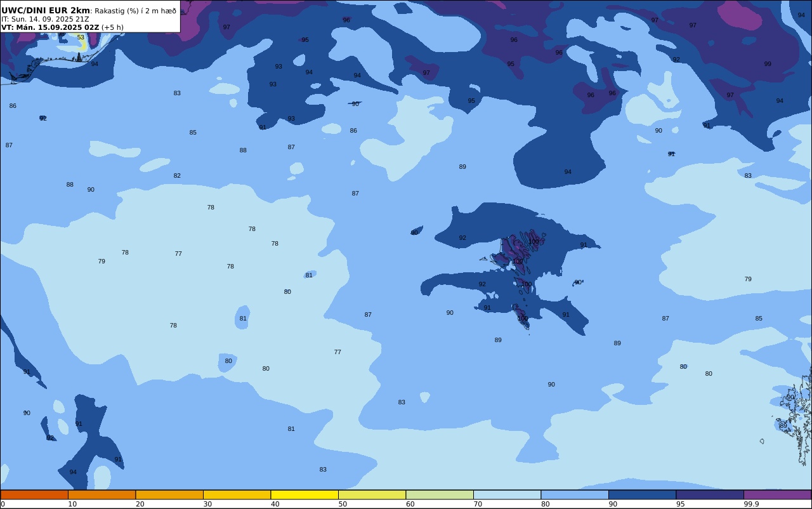Pick the pale yellow 50–60 legend segment
Image resolution: width=812 pixels, height=509 pixels.
[372, 494]
